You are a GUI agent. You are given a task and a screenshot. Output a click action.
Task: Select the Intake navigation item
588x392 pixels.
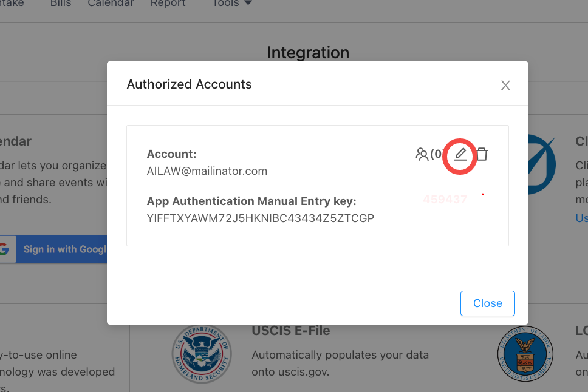tap(12, 4)
